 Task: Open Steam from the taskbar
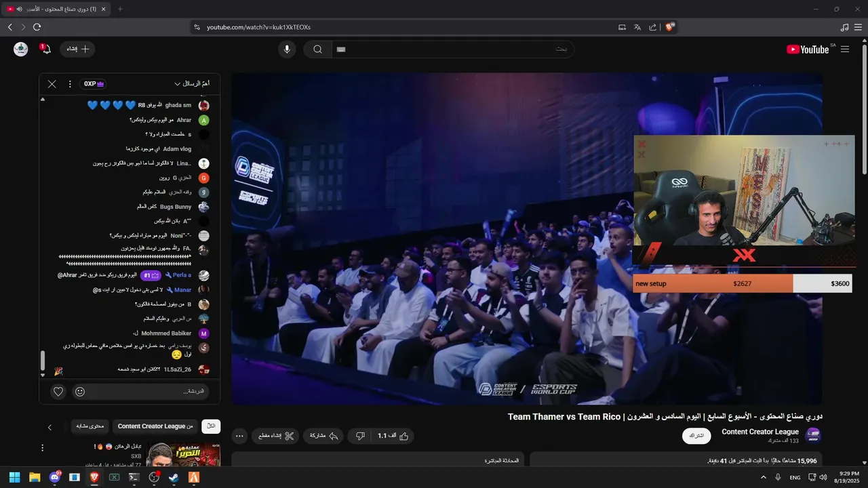coord(174,477)
